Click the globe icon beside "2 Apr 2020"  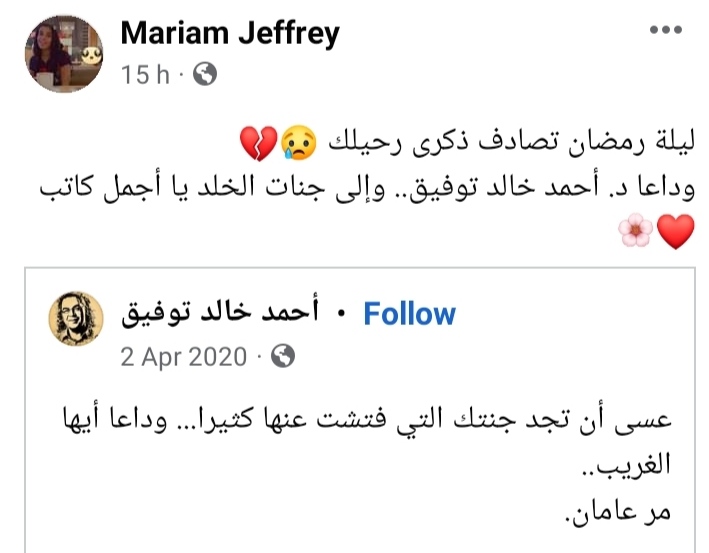tap(283, 356)
